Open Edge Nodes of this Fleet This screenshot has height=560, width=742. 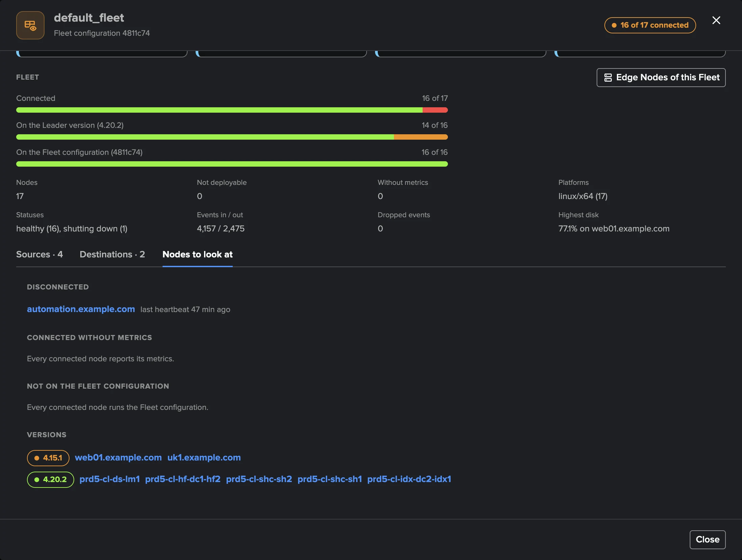[661, 78]
